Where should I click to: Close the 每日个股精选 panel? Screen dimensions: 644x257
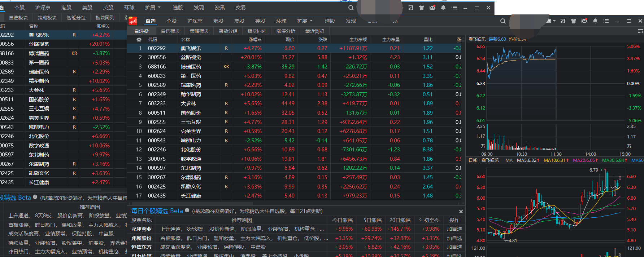[x=461, y=211]
